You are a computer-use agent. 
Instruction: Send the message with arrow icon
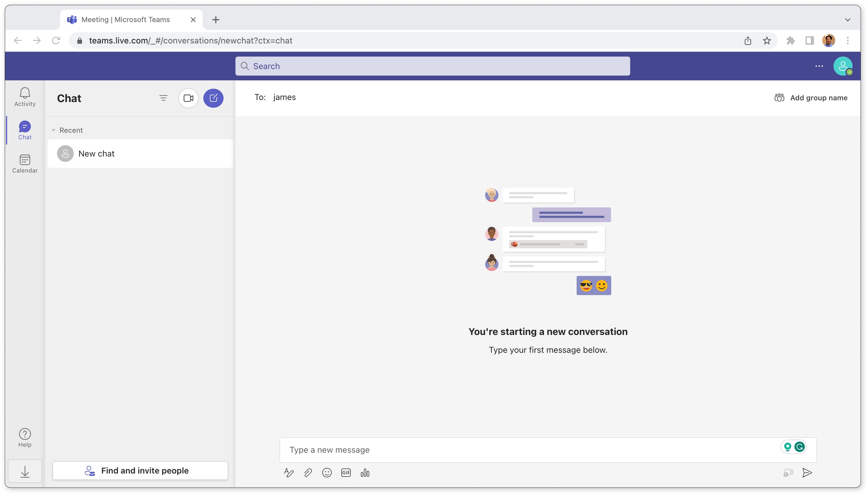(x=807, y=473)
